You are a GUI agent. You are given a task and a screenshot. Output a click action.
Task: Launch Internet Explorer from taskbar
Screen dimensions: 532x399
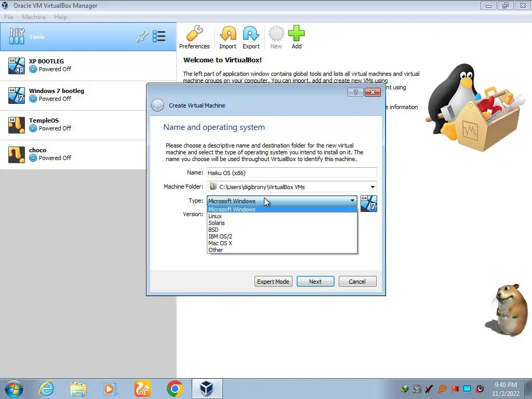pos(46,389)
